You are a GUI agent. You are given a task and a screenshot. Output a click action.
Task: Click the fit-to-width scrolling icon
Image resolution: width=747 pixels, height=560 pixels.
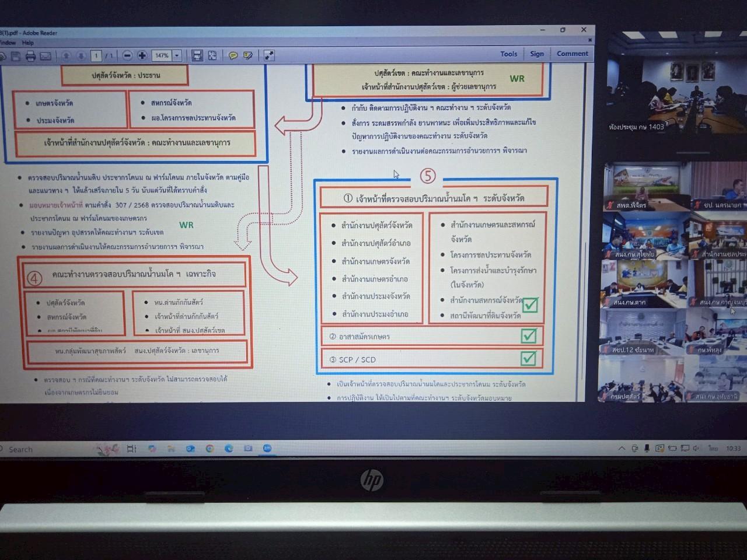click(197, 55)
